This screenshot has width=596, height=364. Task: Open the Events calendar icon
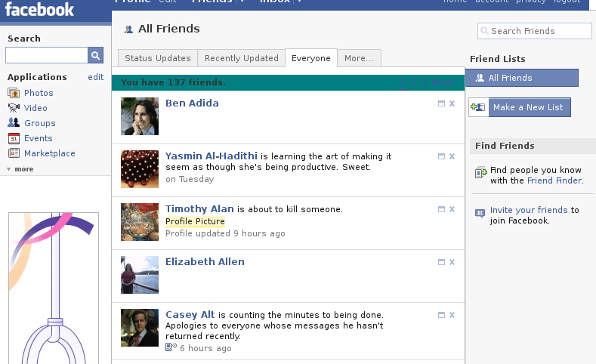point(14,138)
